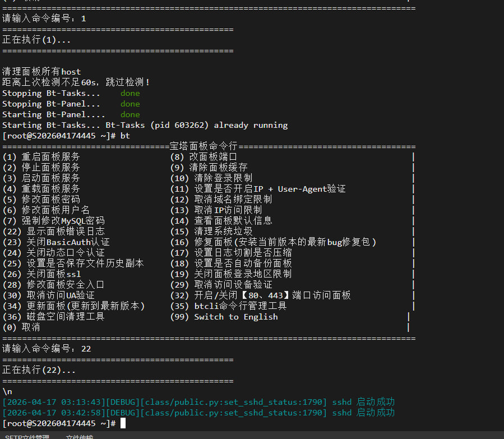Click menu entry (1) 重启面板服务
The height and width of the screenshot is (439, 504).
(41, 157)
